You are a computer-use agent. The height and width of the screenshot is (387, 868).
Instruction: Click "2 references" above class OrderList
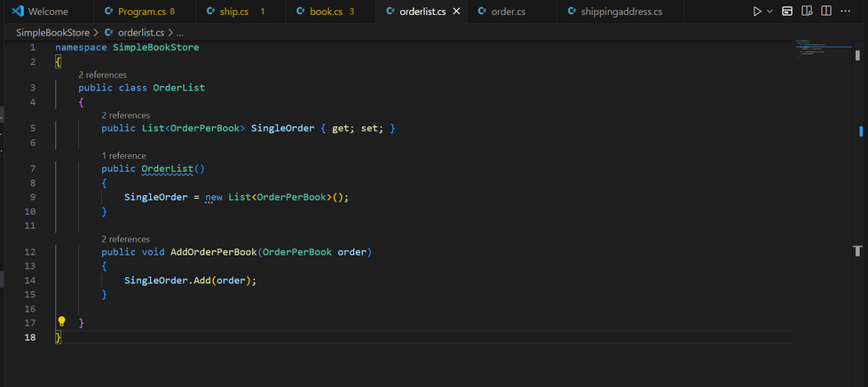(x=102, y=75)
